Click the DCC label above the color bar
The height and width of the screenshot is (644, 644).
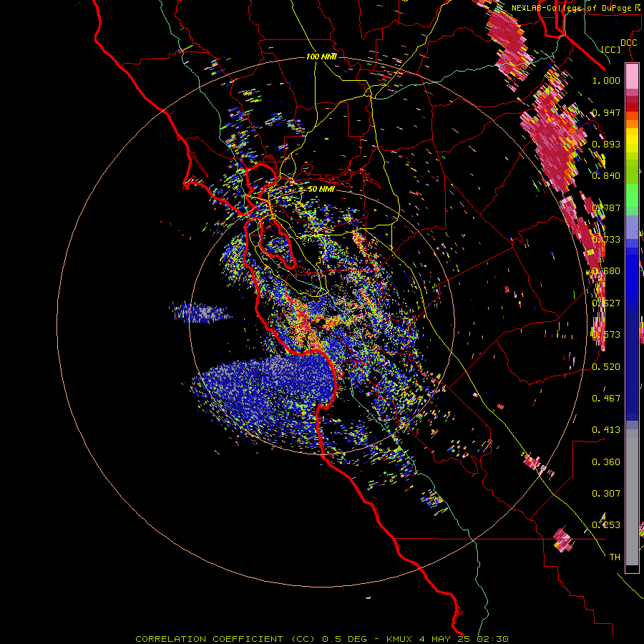click(x=628, y=42)
